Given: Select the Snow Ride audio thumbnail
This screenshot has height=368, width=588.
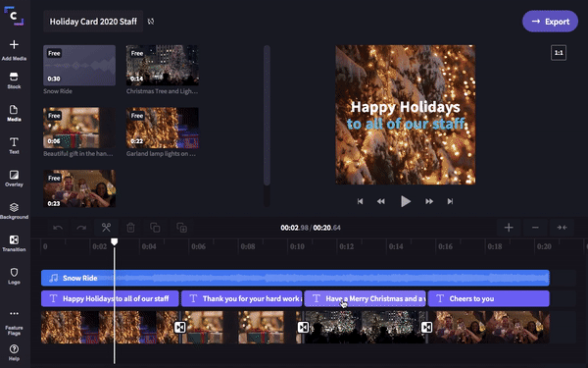Looking at the screenshot, I should click(x=79, y=66).
